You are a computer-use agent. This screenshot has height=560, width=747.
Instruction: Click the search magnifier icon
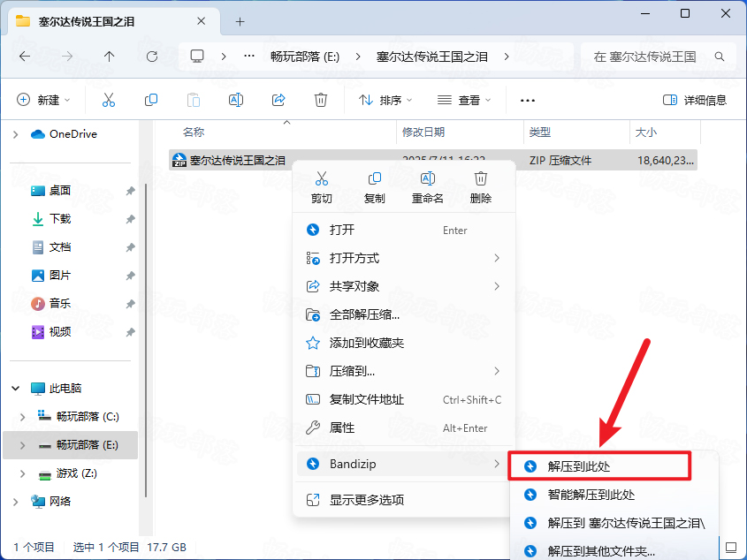[x=720, y=57]
